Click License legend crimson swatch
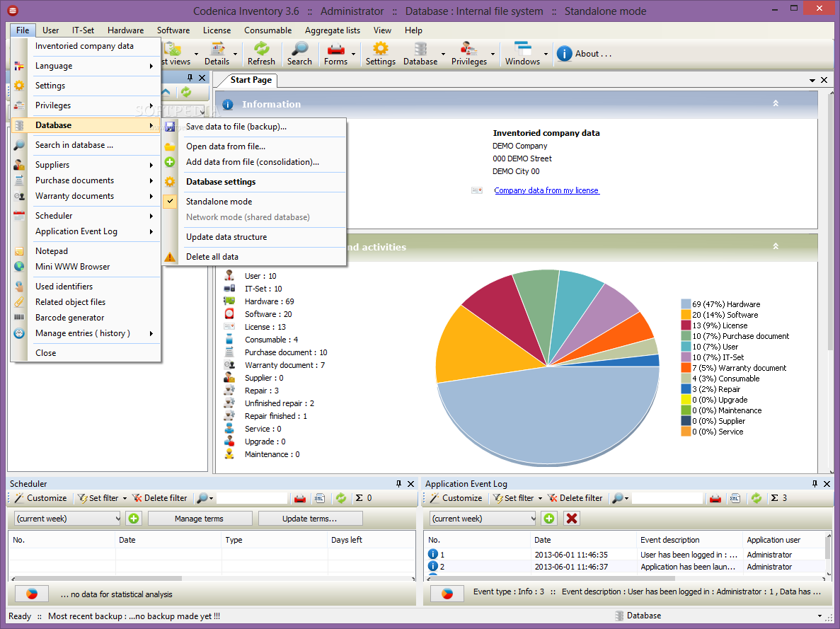This screenshot has height=629, width=840. click(686, 325)
